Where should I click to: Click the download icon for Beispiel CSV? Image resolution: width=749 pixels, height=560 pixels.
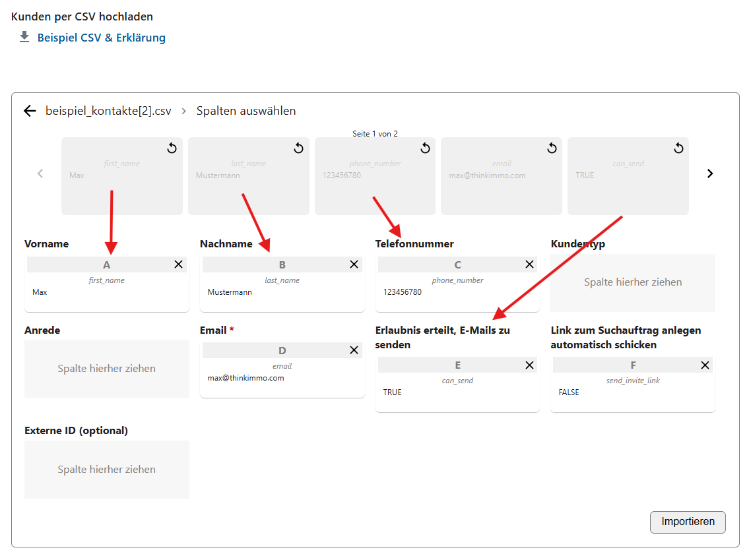24,38
